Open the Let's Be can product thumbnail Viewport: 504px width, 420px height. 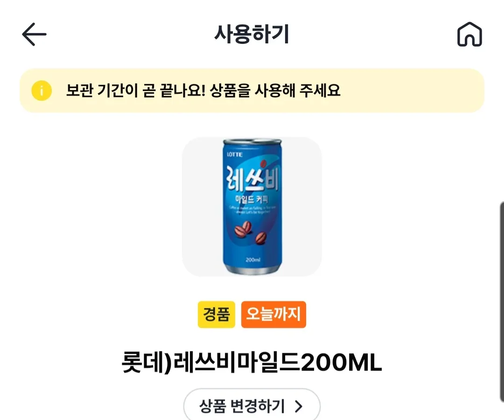pos(252,207)
